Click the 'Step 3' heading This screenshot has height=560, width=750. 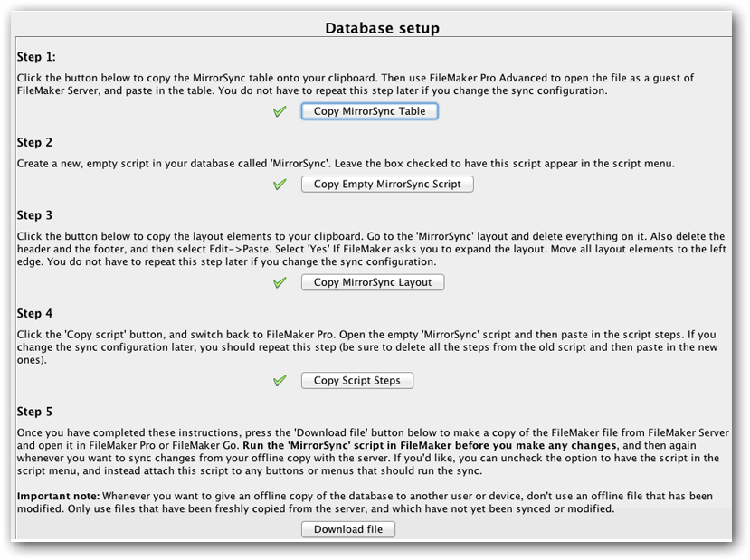[x=34, y=215]
